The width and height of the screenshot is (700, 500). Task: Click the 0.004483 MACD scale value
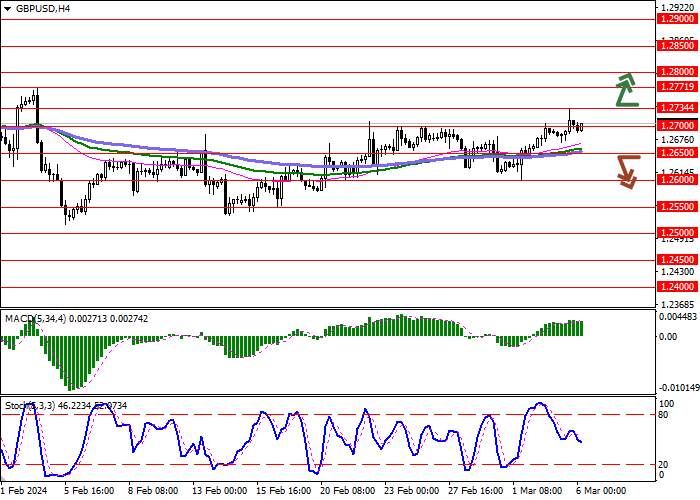coord(678,317)
